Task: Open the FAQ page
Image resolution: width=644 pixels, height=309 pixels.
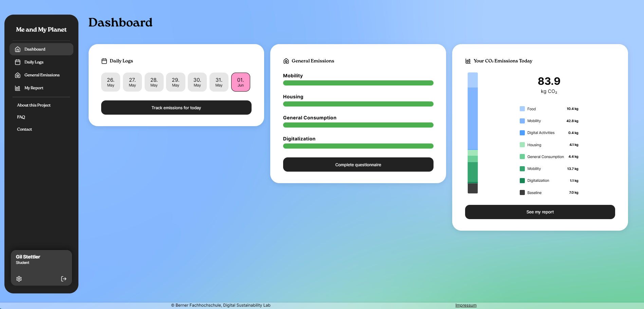Action: click(21, 117)
